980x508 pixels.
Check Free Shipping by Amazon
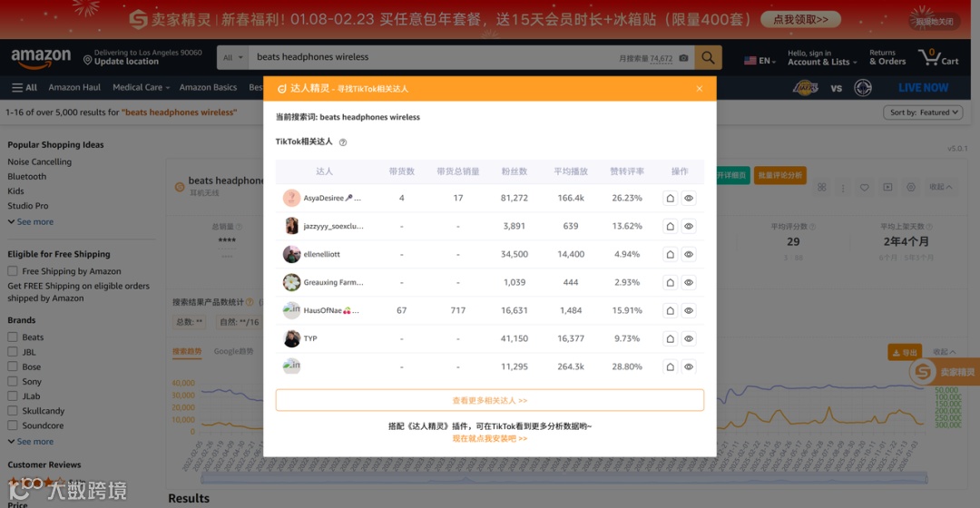click(x=13, y=271)
